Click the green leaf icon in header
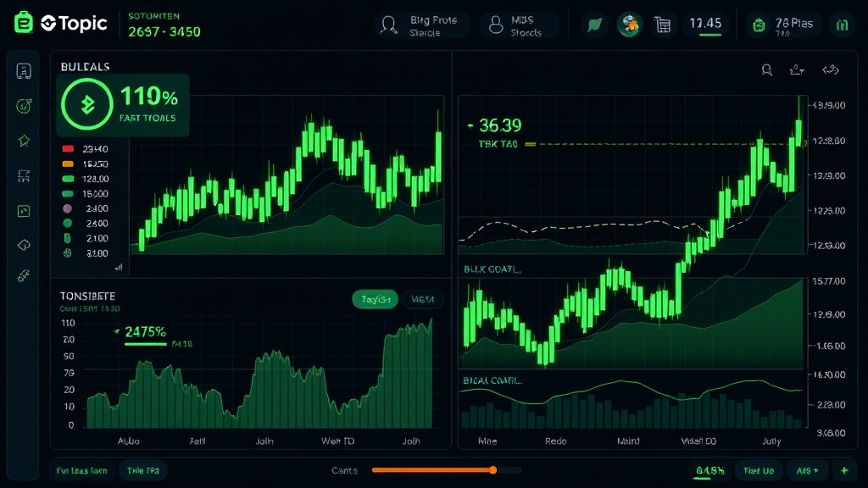Image resolution: width=868 pixels, height=488 pixels. [594, 25]
